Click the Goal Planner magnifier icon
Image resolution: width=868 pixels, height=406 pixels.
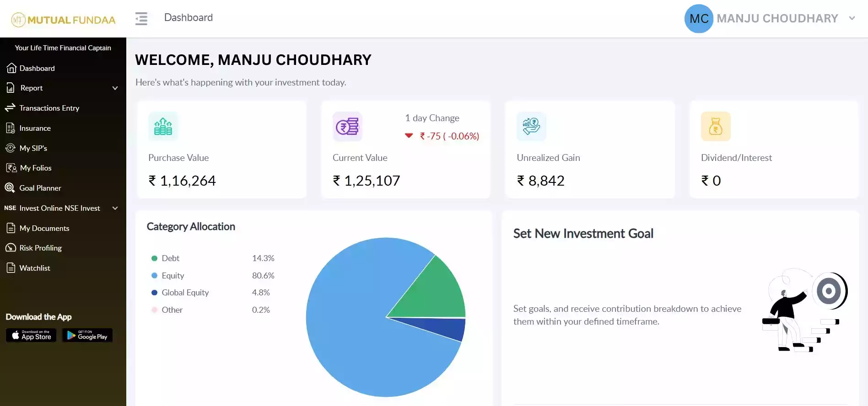coord(10,188)
